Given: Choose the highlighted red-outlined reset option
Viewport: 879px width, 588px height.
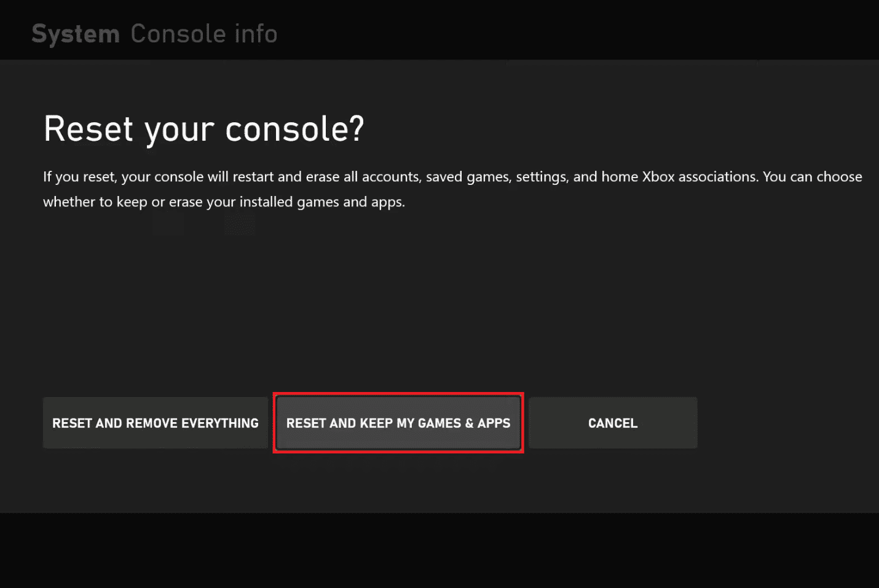Looking at the screenshot, I should tap(398, 423).
